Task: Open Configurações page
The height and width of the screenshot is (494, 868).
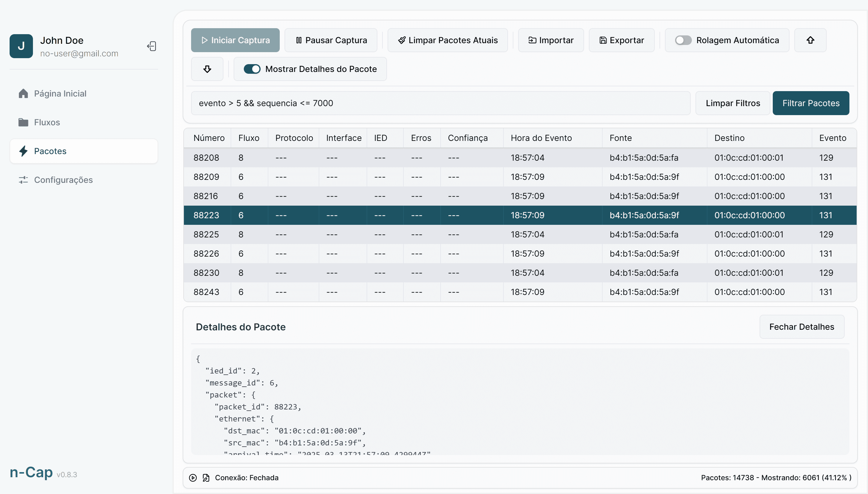Action: pos(84,180)
